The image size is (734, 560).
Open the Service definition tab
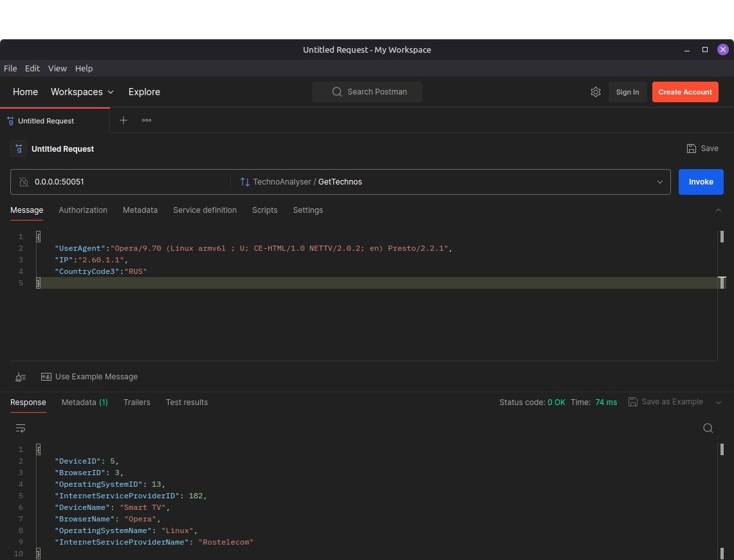205,210
